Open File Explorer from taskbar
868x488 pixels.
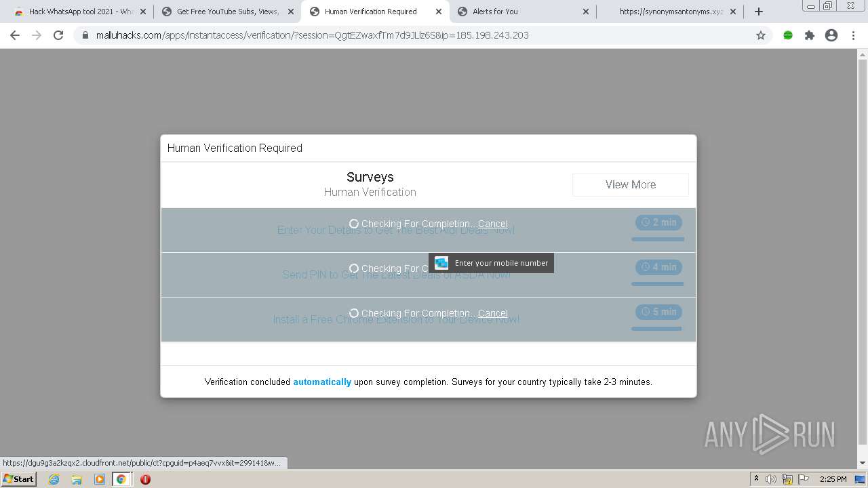77,479
